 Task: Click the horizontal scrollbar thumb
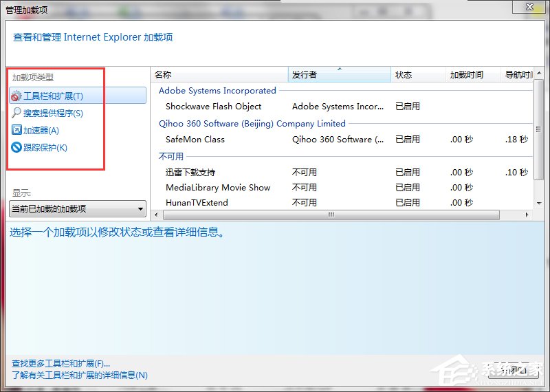pyautogui.click(x=331, y=215)
